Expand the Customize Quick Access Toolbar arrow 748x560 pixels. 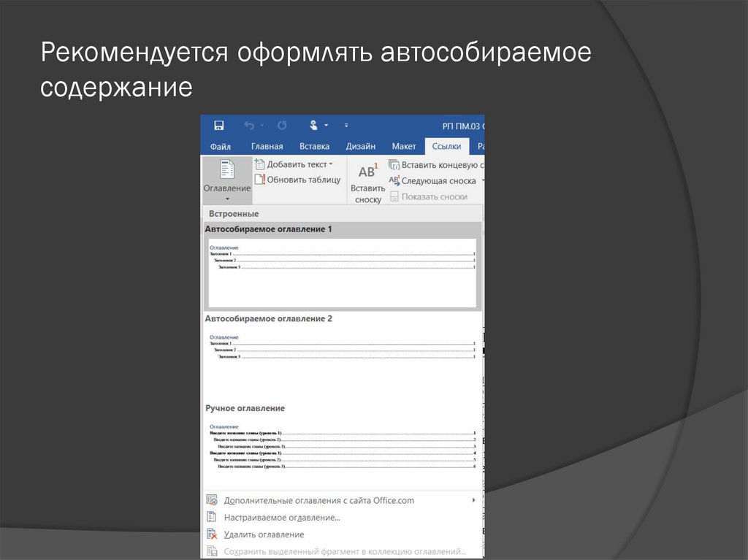point(346,126)
